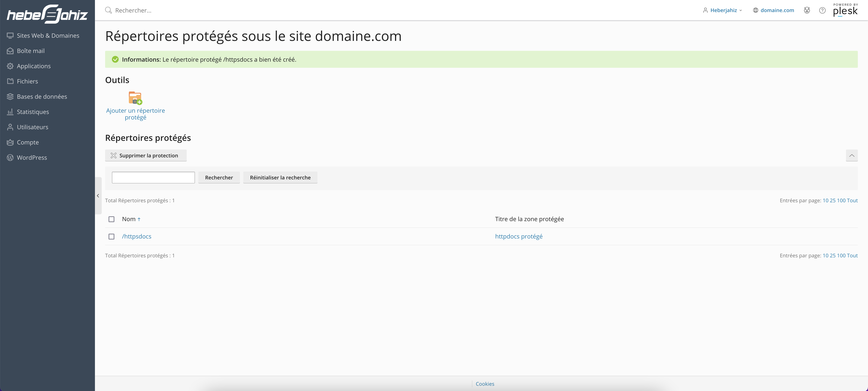The height and width of the screenshot is (391, 868).
Task: Open Boîte mail section
Action: 31,51
